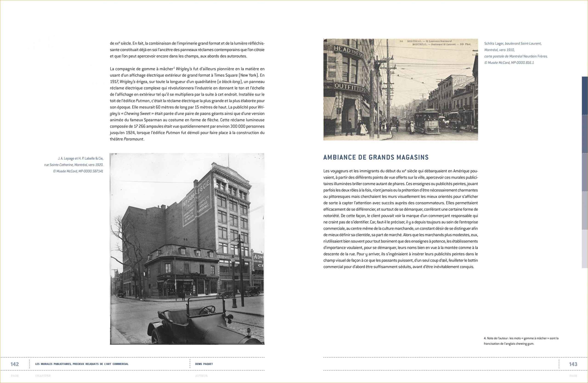Screen dimensions: 588x383
Task: Click the footer label AUTEUR
Action: click(x=201, y=376)
